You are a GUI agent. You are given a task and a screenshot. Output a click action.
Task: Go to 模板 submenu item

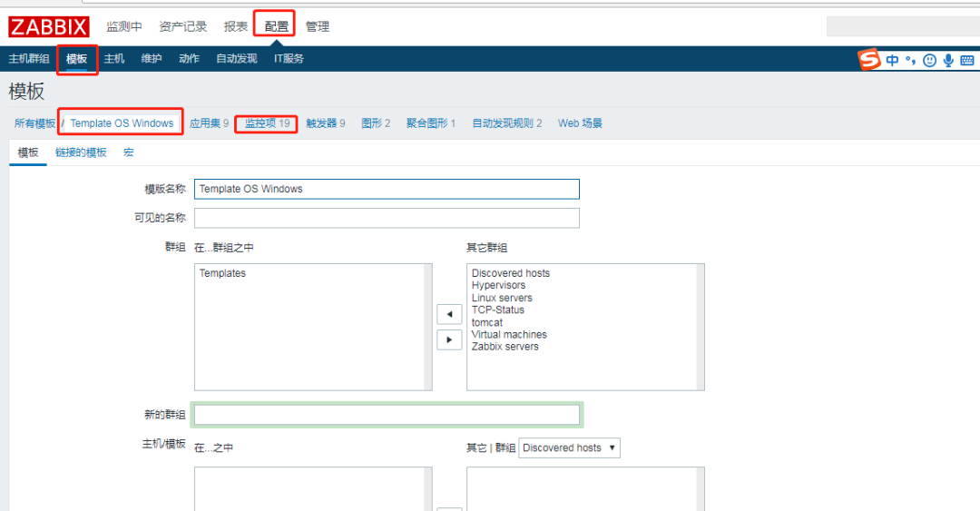tap(76, 59)
